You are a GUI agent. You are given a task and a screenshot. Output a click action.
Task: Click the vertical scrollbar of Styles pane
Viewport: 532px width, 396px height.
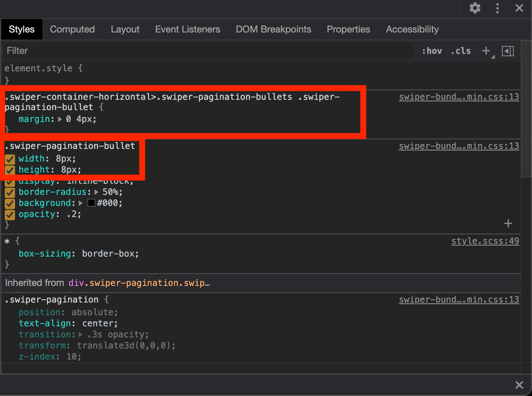coord(526,109)
